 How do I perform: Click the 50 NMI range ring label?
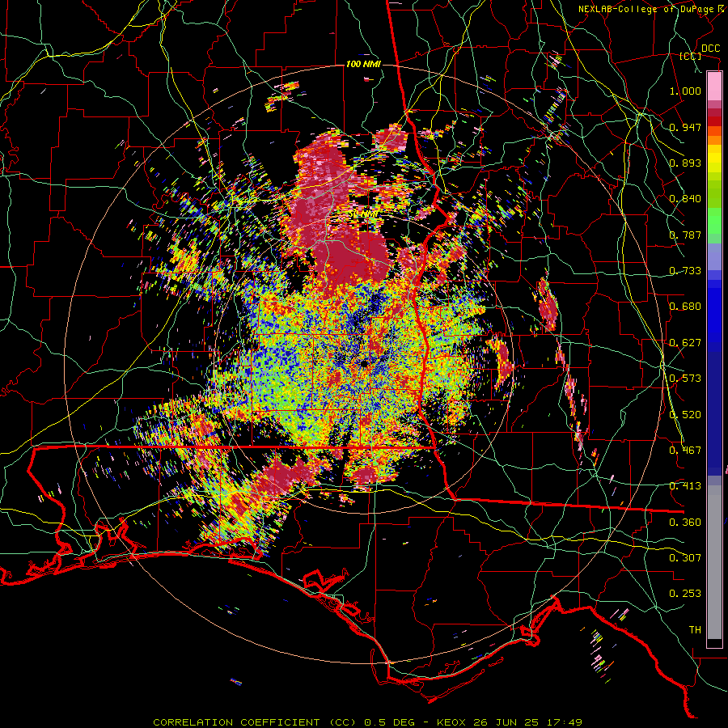(363, 214)
